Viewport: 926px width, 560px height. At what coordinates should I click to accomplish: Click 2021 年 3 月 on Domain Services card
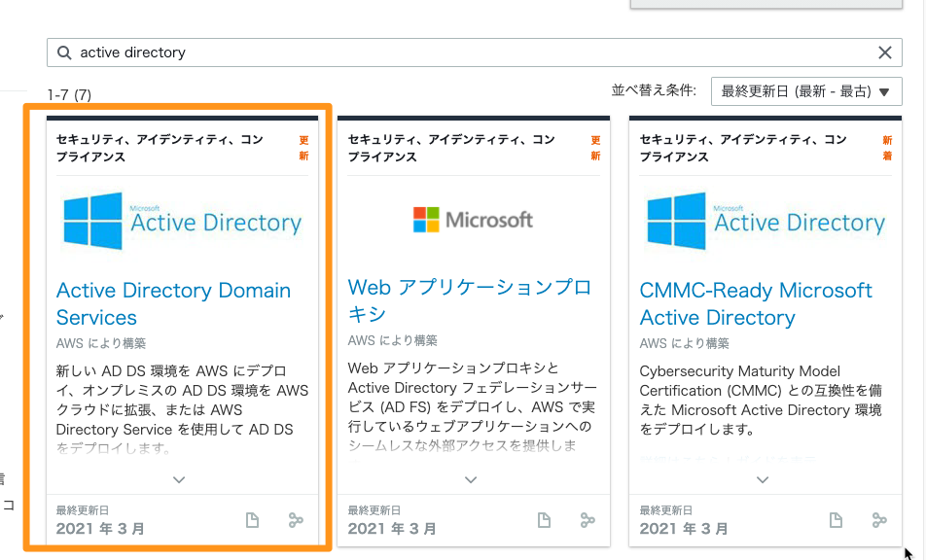(x=100, y=529)
